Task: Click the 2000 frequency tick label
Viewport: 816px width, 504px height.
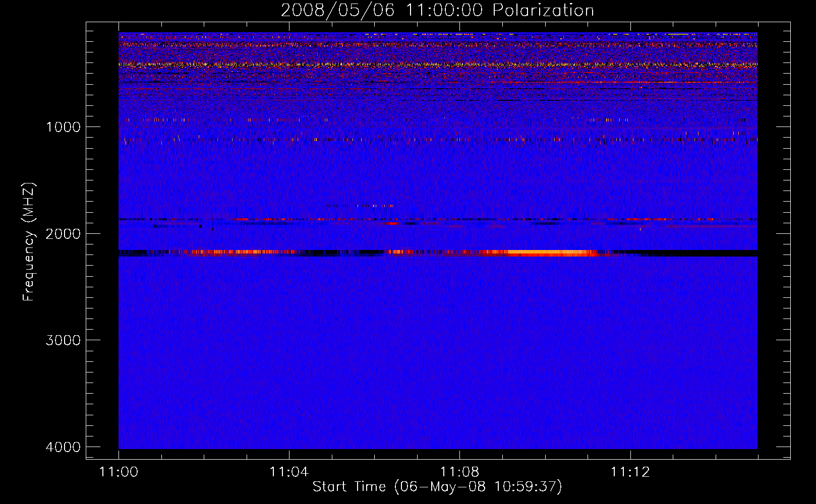Action: click(x=63, y=234)
